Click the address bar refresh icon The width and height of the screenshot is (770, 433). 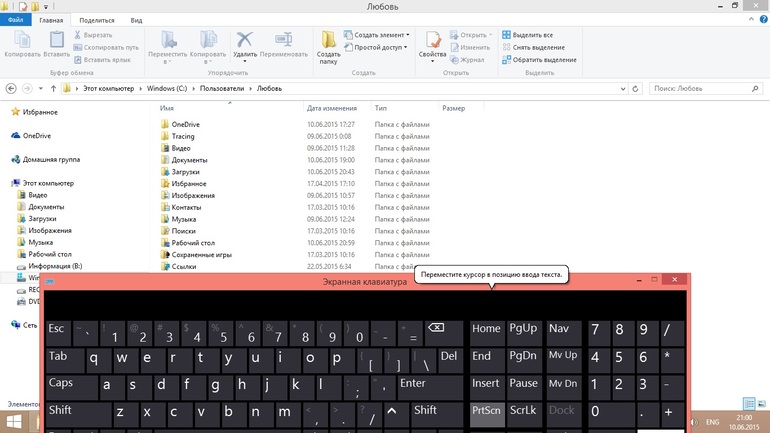tap(635, 89)
